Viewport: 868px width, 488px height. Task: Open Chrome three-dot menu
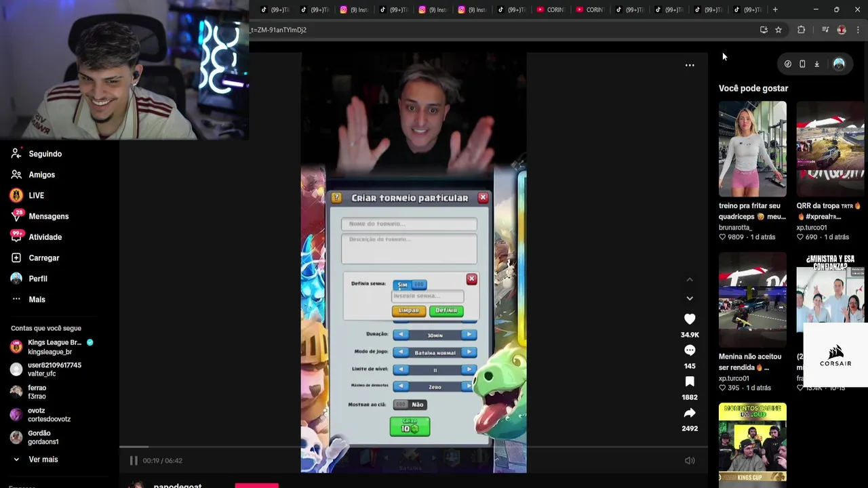(858, 30)
